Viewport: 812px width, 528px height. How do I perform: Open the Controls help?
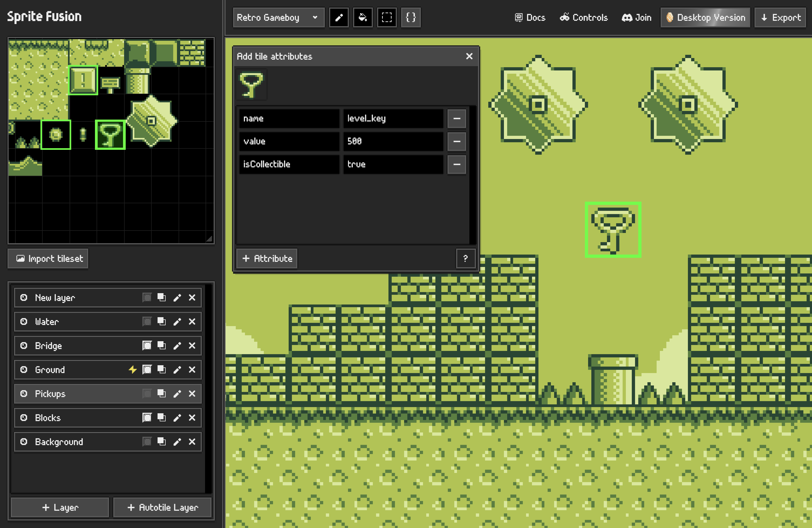pos(584,17)
